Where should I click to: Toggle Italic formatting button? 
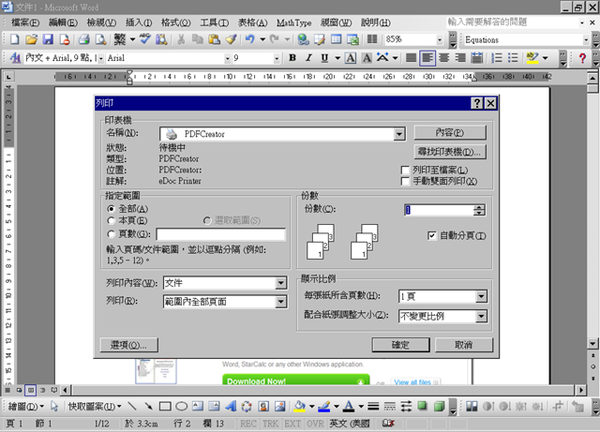tap(308, 58)
